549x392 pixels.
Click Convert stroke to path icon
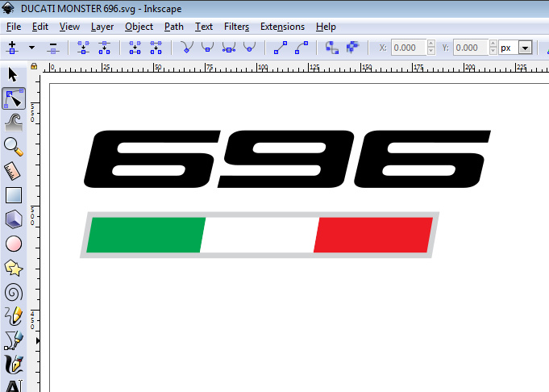[x=352, y=47]
